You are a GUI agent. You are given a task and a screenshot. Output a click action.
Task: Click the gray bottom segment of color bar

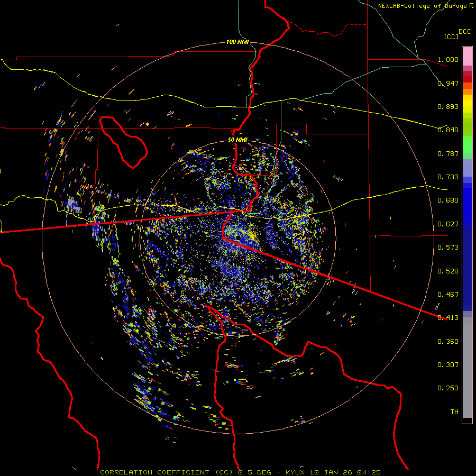pyautogui.click(x=467, y=368)
